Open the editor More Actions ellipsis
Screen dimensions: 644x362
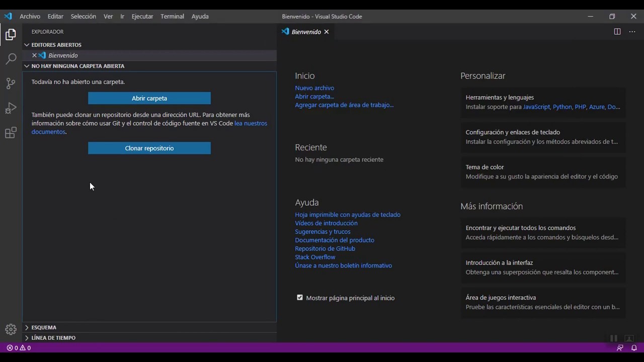coord(632,32)
